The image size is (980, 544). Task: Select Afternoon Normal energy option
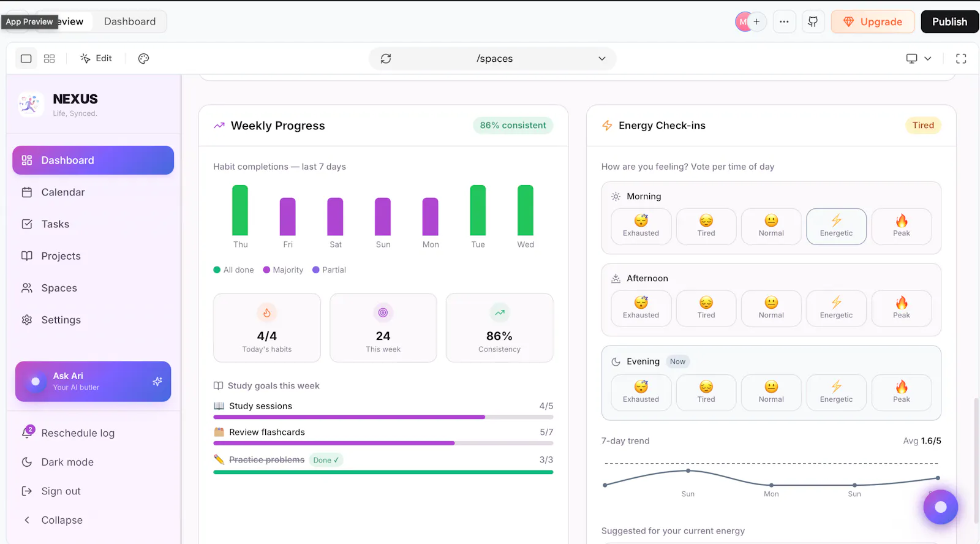(x=771, y=309)
